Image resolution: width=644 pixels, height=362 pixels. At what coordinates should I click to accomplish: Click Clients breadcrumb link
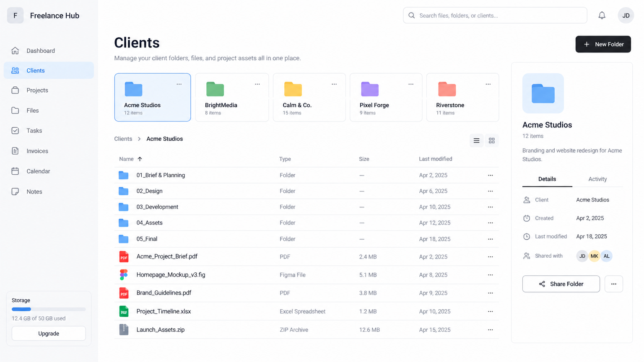123,139
